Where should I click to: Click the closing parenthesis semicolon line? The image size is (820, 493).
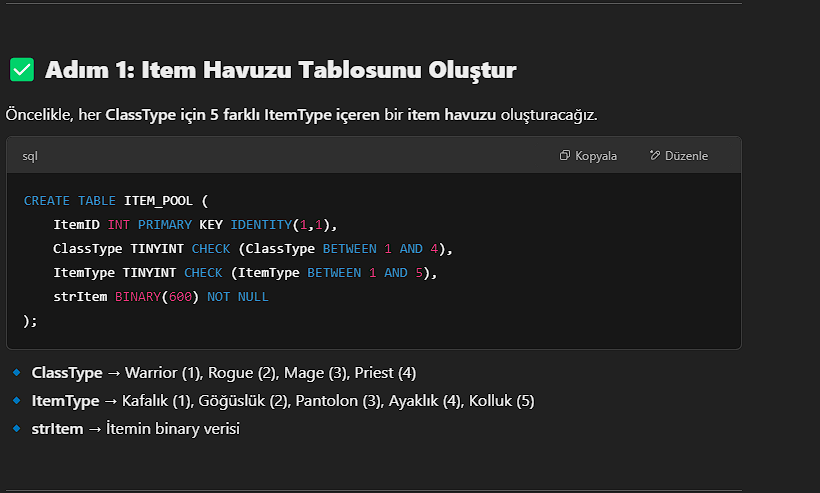30,320
